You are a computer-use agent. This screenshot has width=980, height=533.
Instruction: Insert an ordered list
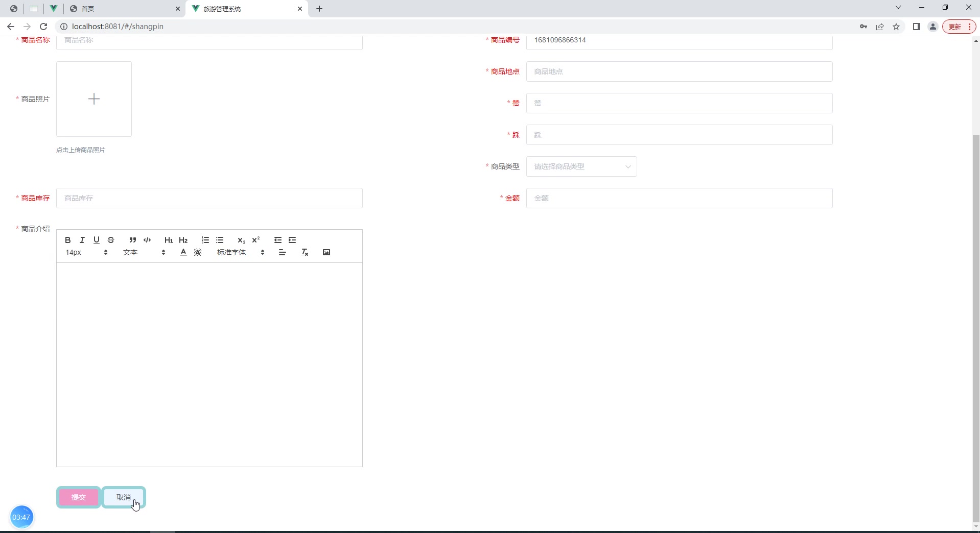coord(205,240)
